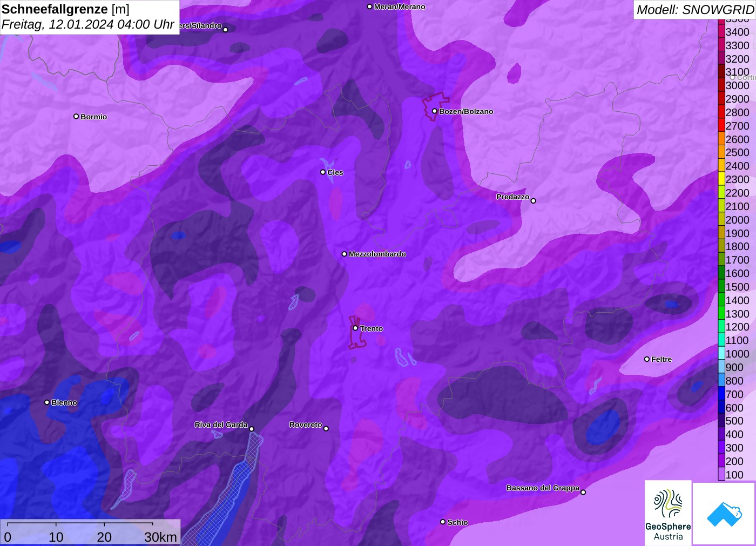Click the Trento text label
756x546 pixels.
click(372, 328)
